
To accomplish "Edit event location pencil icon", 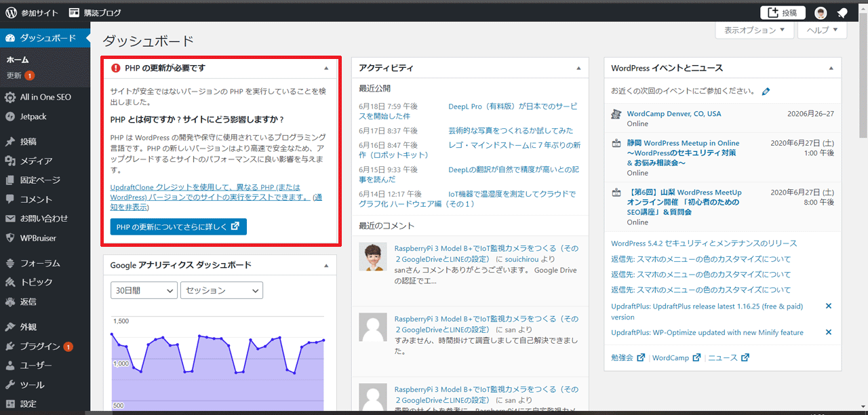I will pos(766,91).
